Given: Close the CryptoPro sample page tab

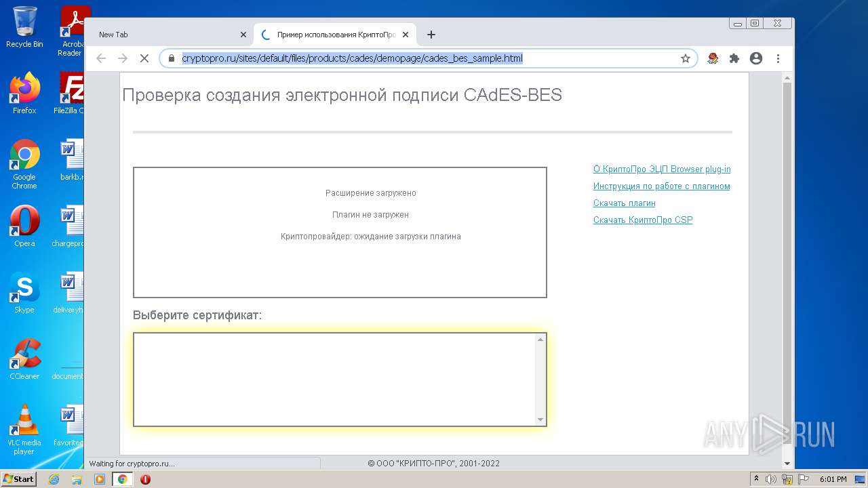Looking at the screenshot, I should (x=406, y=35).
